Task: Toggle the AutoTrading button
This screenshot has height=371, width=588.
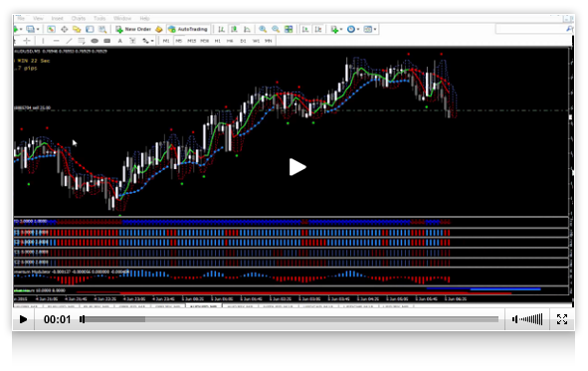Action: coord(188,29)
